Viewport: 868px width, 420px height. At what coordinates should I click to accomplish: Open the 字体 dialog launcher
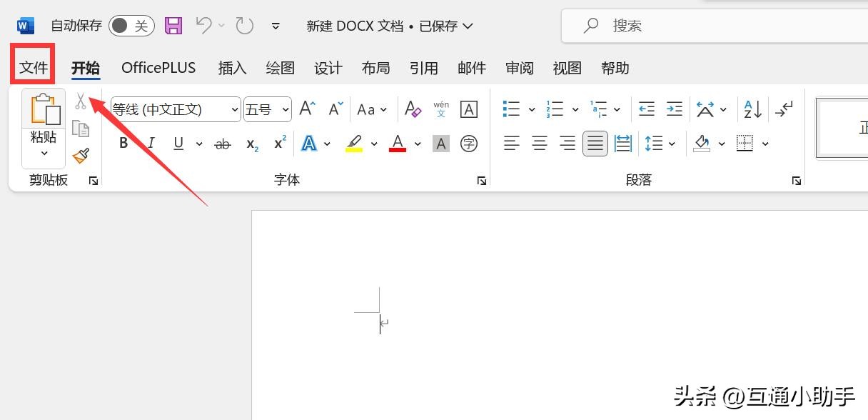coord(482,181)
